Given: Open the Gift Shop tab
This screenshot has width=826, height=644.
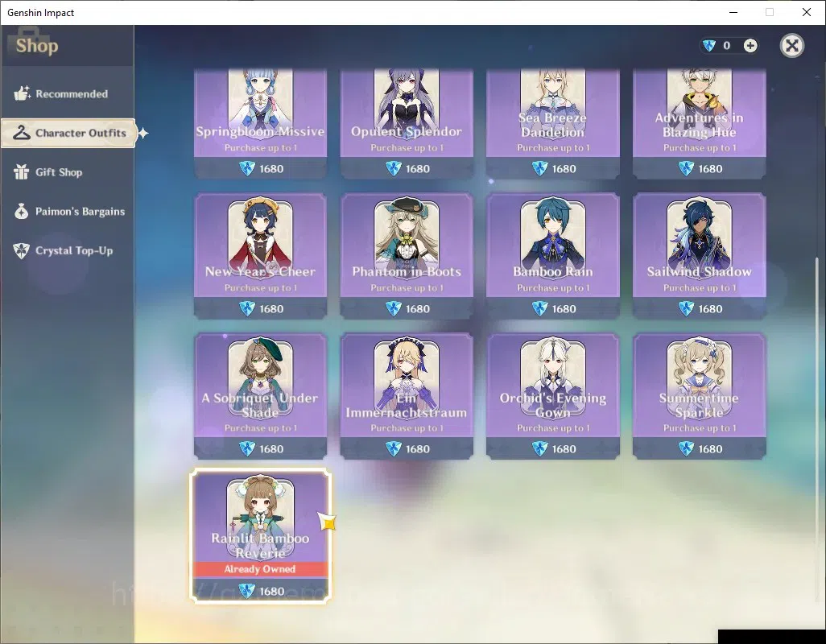Looking at the screenshot, I should pos(68,172).
